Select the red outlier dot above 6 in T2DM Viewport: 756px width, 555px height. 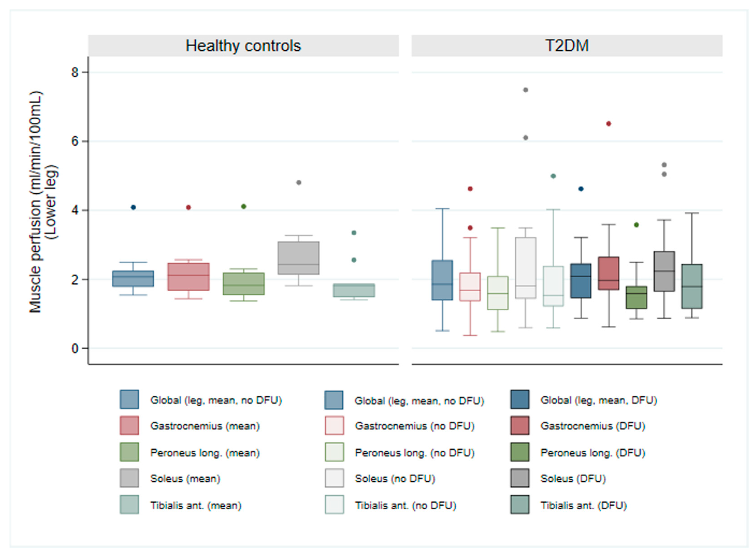pyautogui.click(x=608, y=124)
